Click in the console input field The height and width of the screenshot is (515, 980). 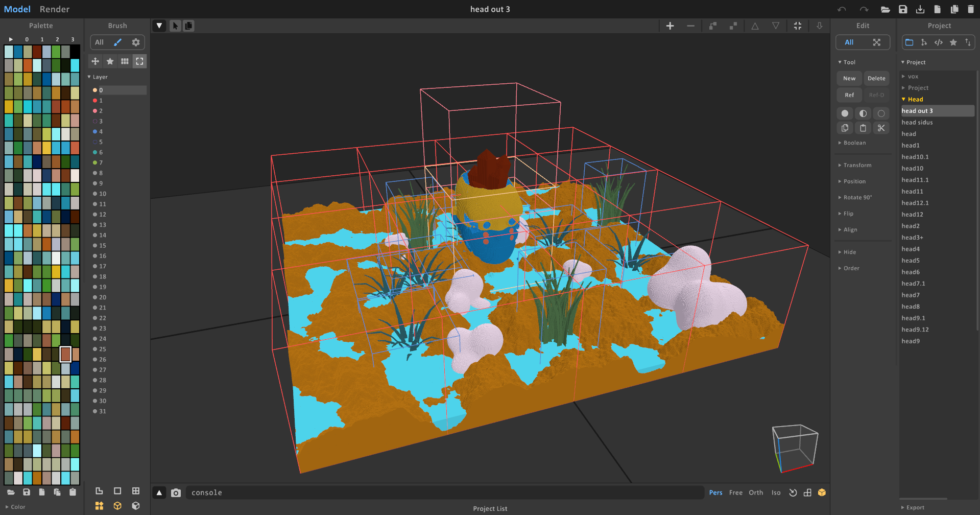[444, 493]
